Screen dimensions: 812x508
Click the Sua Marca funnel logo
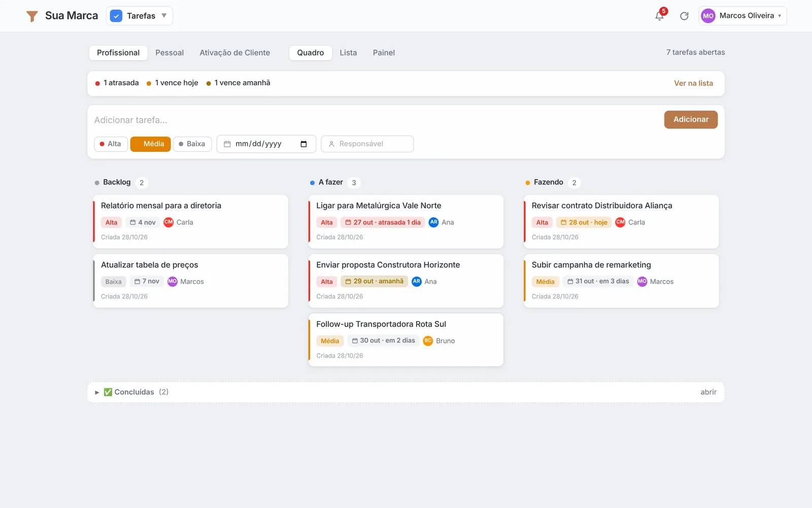[x=32, y=16]
